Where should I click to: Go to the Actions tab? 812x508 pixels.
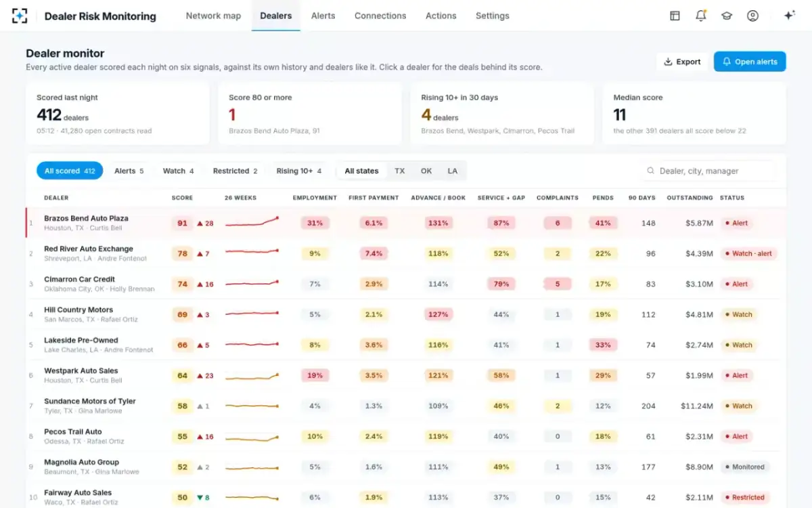pos(441,16)
